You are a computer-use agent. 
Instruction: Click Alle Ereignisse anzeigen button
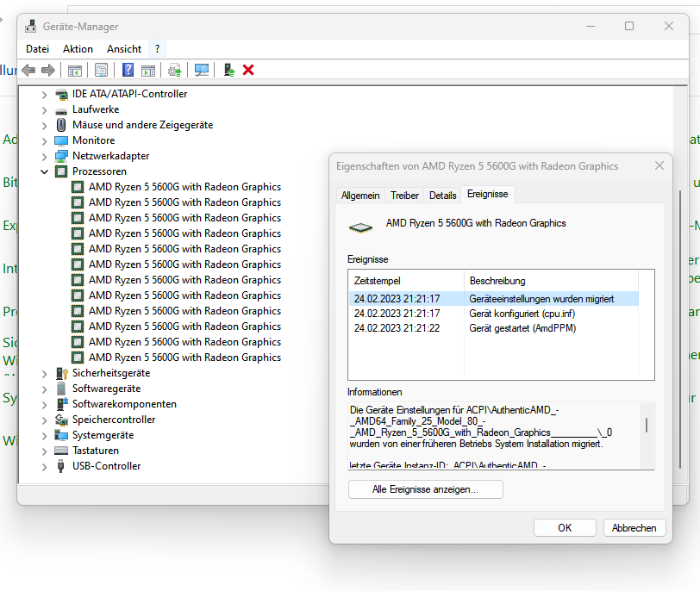426,489
